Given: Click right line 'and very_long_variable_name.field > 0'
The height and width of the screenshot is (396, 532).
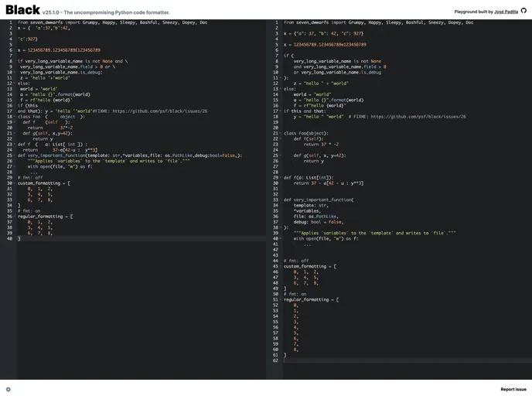Looking at the screenshot, I should tap(339, 67).
